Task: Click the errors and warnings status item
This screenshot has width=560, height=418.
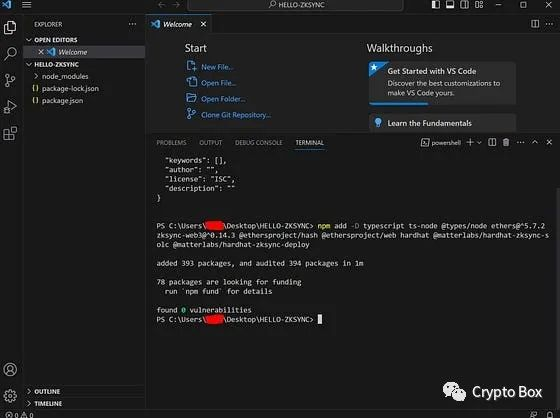Action: coord(20,415)
